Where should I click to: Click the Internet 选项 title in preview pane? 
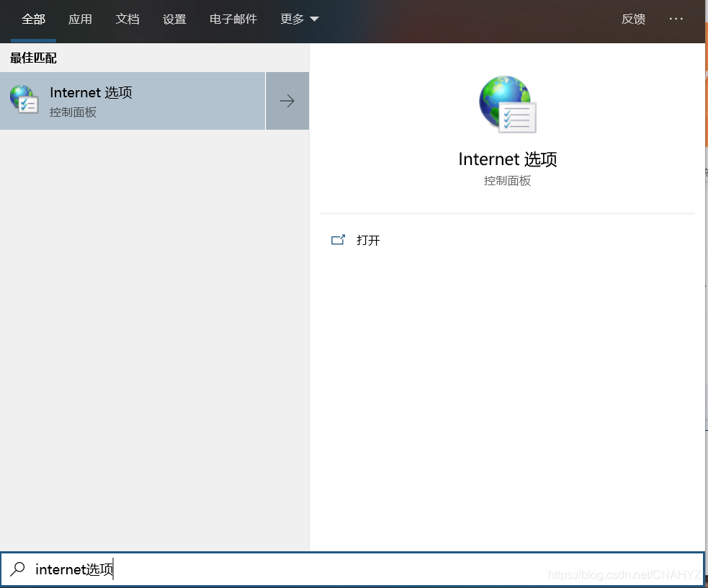point(508,159)
